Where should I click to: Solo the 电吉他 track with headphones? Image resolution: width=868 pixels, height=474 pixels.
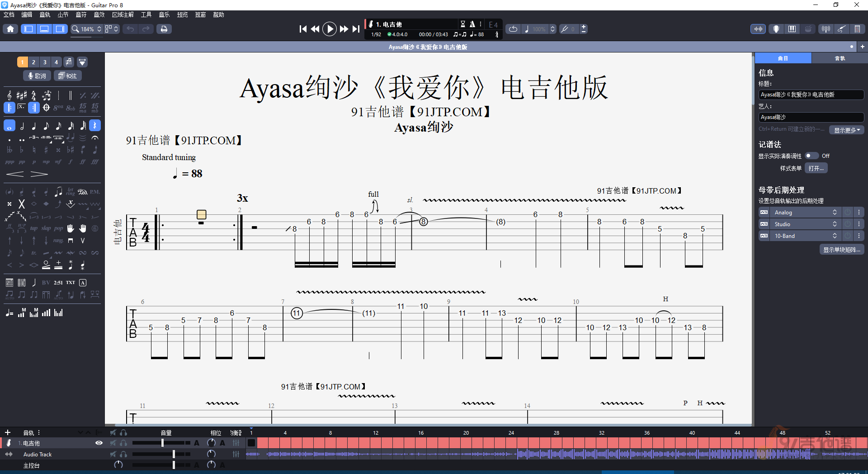coord(123,443)
